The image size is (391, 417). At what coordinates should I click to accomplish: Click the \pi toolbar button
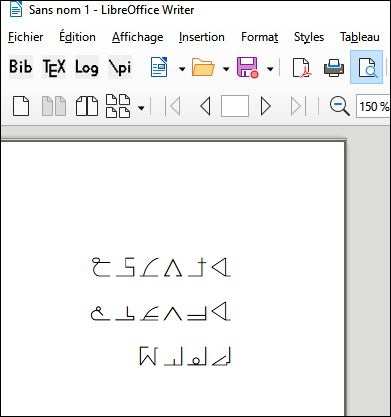(120, 67)
